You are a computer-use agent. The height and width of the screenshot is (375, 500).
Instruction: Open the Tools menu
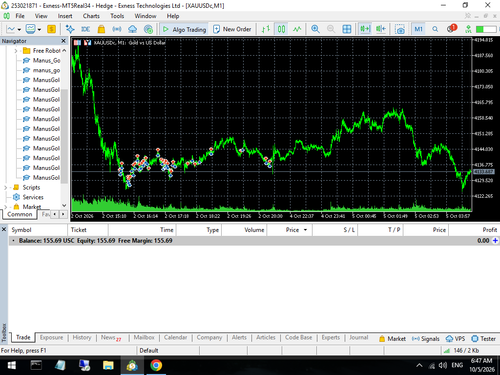click(x=117, y=16)
